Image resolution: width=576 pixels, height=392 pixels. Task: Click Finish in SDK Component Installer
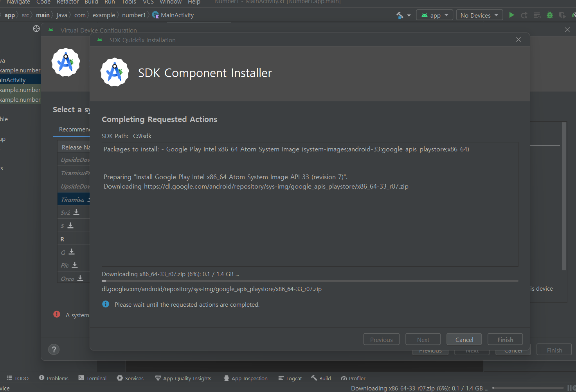505,340
